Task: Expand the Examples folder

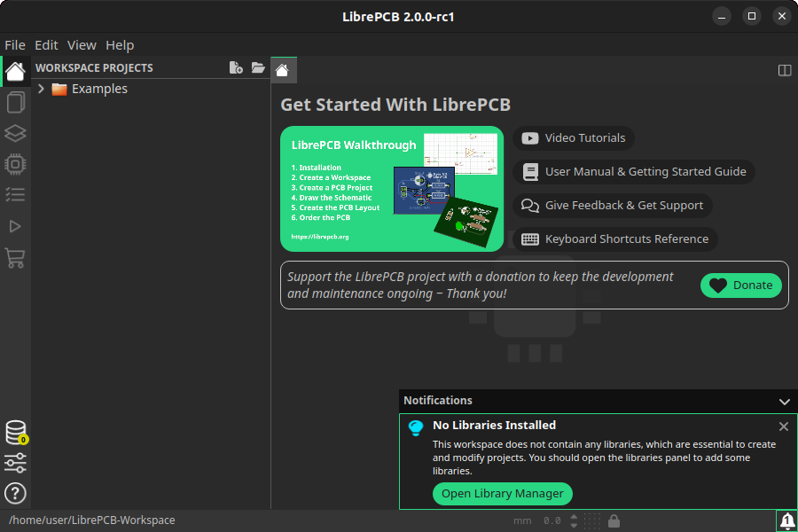Action: pos(41,89)
